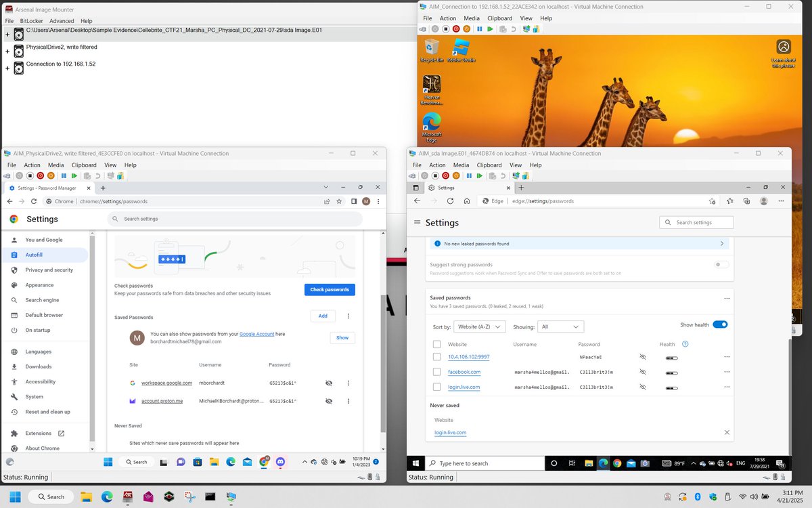Pause the PhysicalDrive2 virtual machine
Viewport: 812px width, 508px height.
pos(64,176)
